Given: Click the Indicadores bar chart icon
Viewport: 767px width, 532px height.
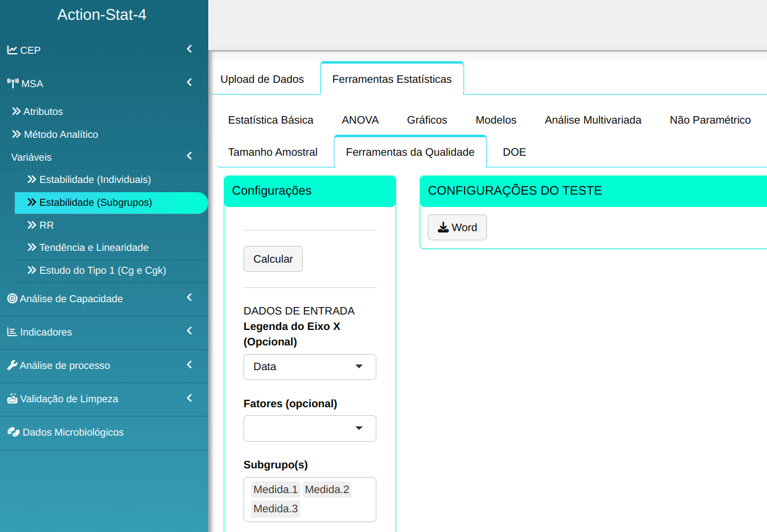Looking at the screenshot, I should pos(12,332).
